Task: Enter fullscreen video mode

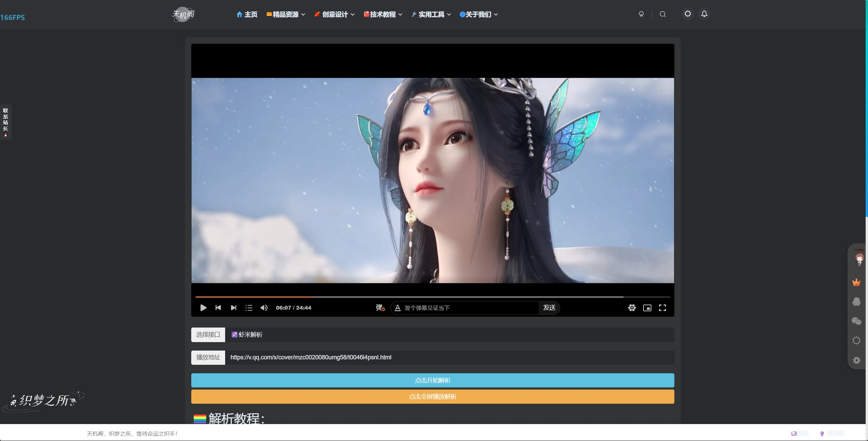Action: pos(662,308)
